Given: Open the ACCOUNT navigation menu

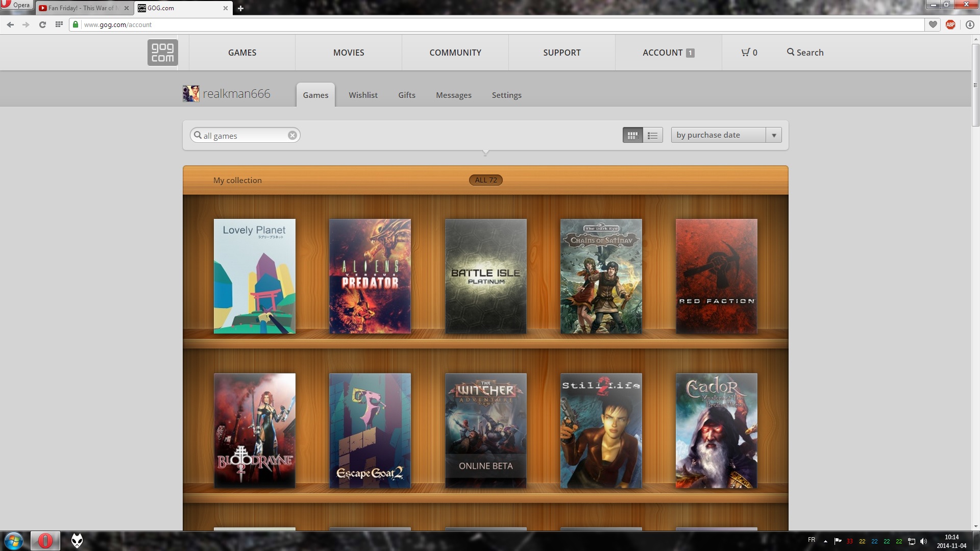Looking at the screenshot, I should 668,53.
